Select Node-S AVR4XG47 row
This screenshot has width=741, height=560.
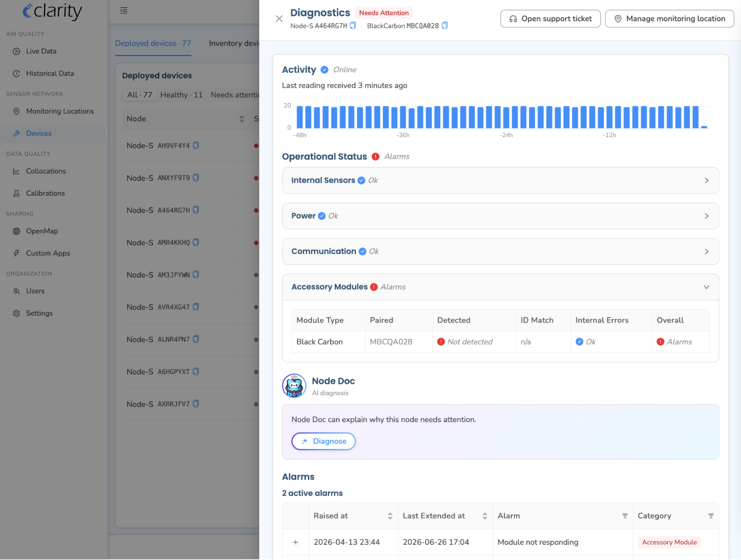click(190, 307)
